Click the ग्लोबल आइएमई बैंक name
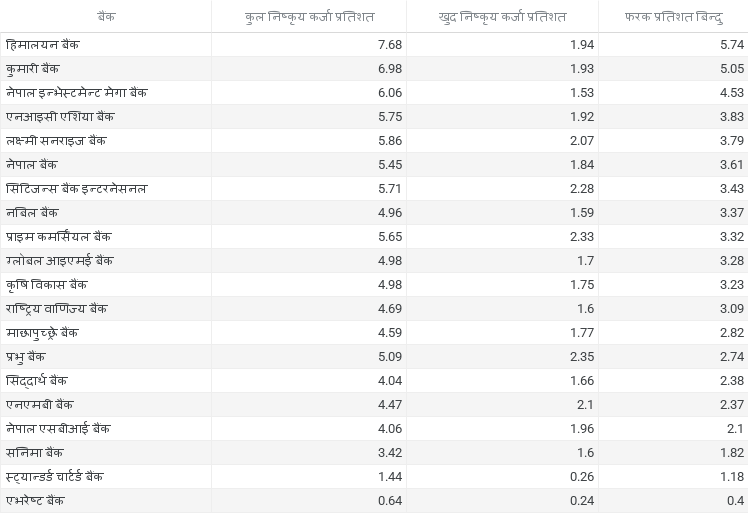This screenshot has width=748, height=514. [x=60, y=261]
